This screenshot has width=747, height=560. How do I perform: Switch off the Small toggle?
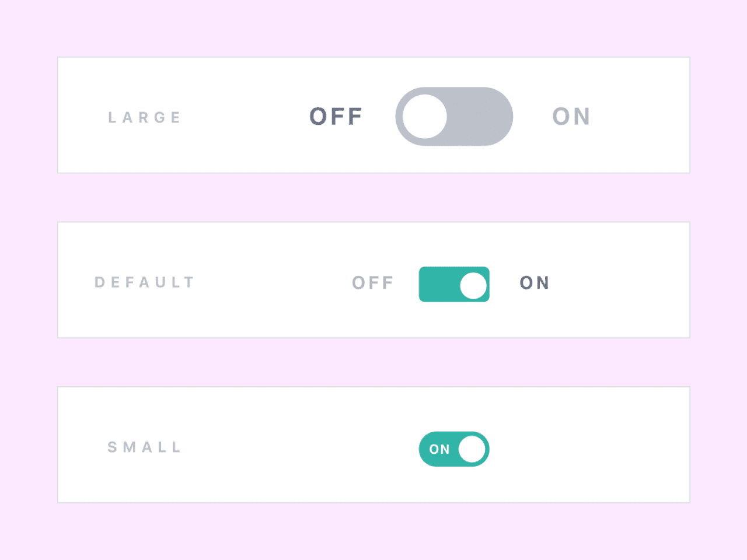(x=454, y=449)
